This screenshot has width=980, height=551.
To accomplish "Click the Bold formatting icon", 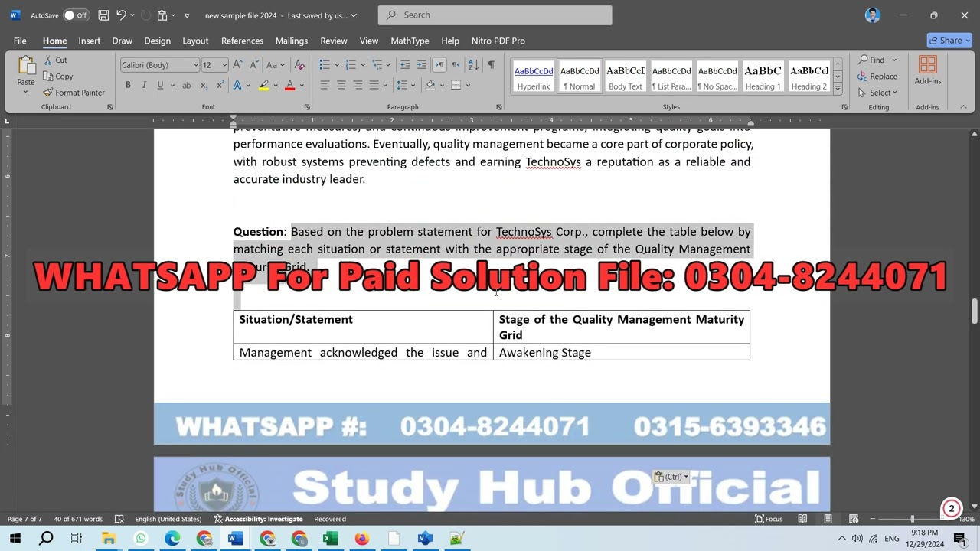I will coord(128,86).
